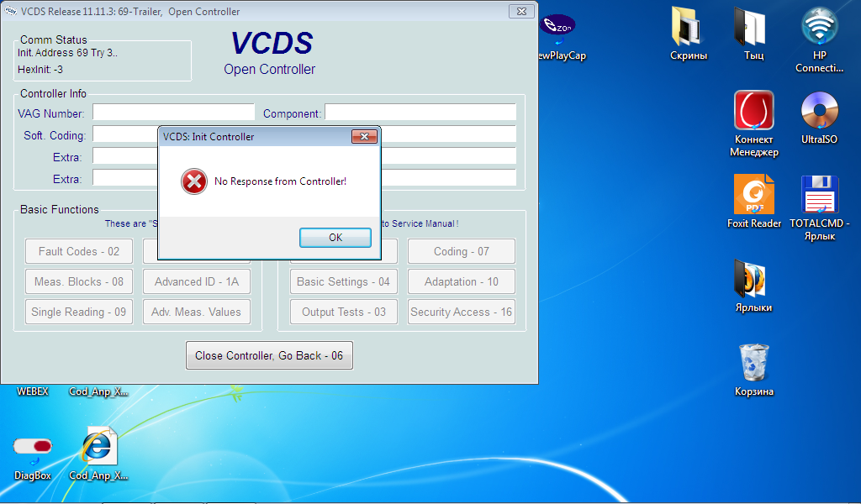Launch TOTALCMD shortcut icon
Screen dimensions: 861x504
(819, 207)
